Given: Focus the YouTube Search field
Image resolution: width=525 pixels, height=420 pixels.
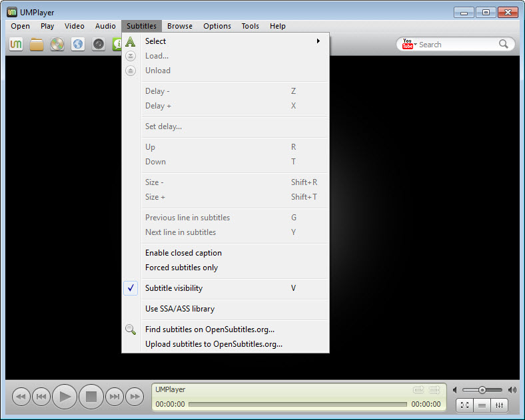Looking at the screenshot, I should [458, 45].
